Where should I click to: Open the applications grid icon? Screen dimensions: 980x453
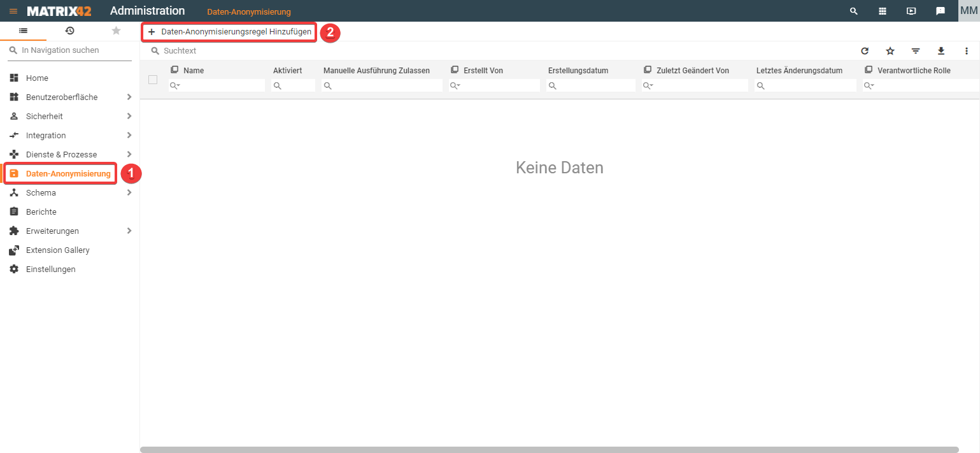pos(883,11)
